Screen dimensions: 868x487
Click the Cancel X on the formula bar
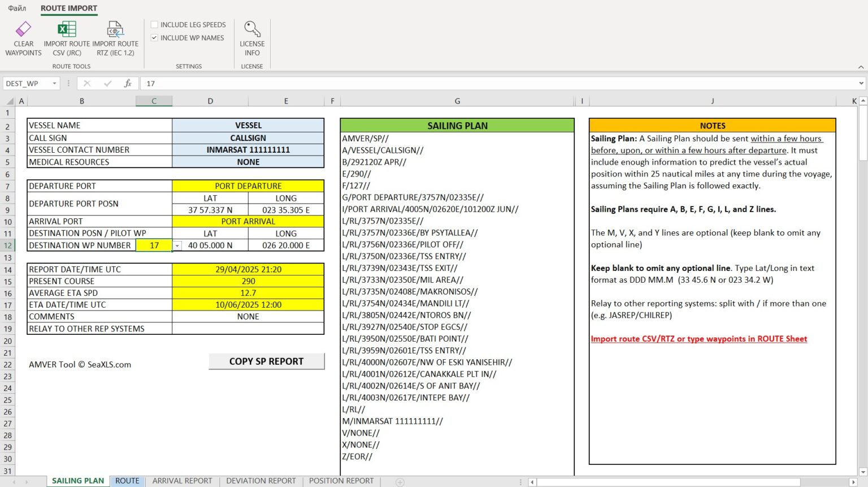[87, 83]
